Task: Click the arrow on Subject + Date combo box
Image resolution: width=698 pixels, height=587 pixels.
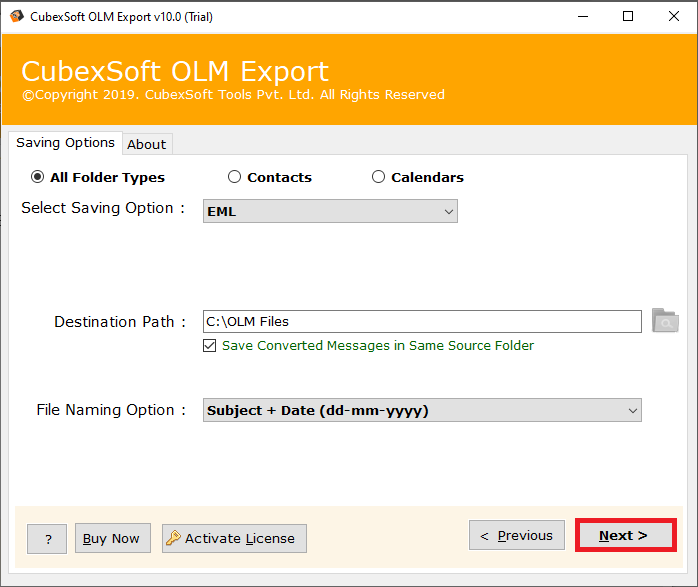Action: point(632,410)
